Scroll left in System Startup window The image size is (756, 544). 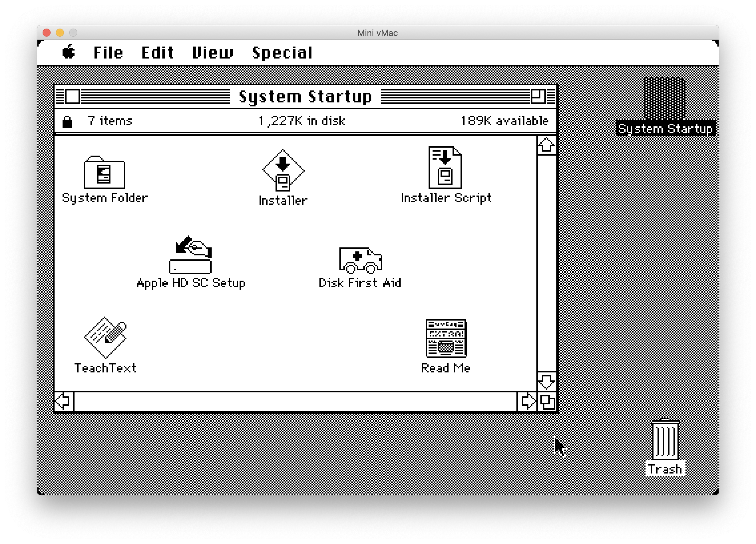(64, 401)
